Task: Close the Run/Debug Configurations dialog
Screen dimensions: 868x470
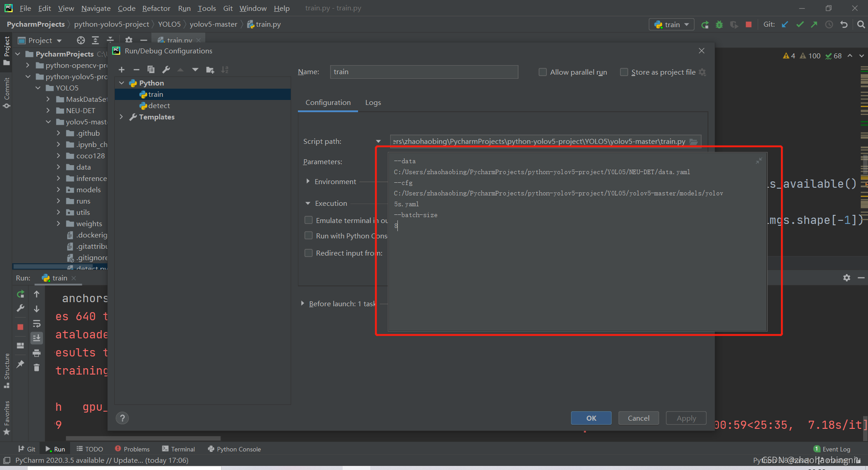Action: [702, 51]
